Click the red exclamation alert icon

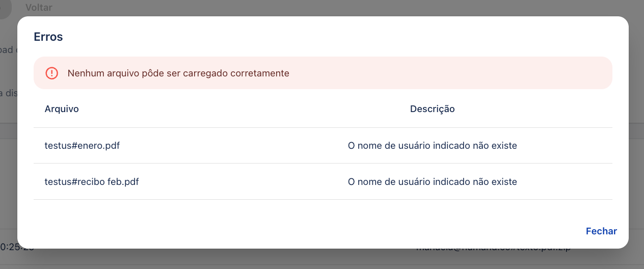52,73
